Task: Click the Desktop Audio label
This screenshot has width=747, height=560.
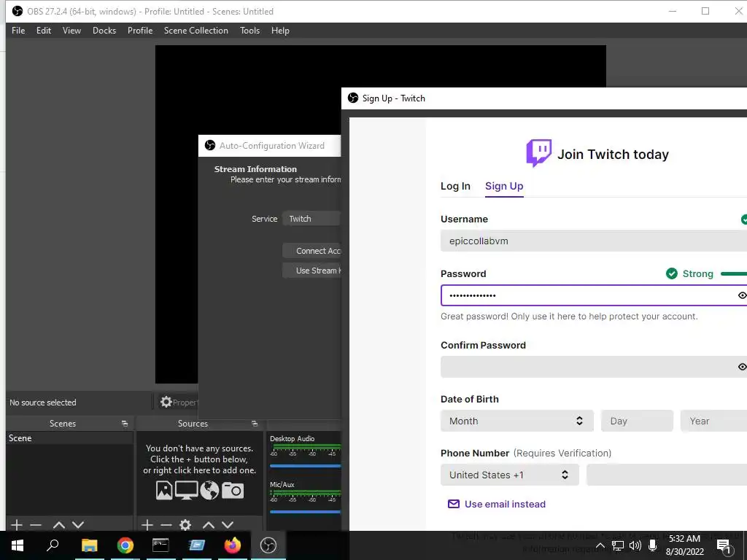Action: 292,438
